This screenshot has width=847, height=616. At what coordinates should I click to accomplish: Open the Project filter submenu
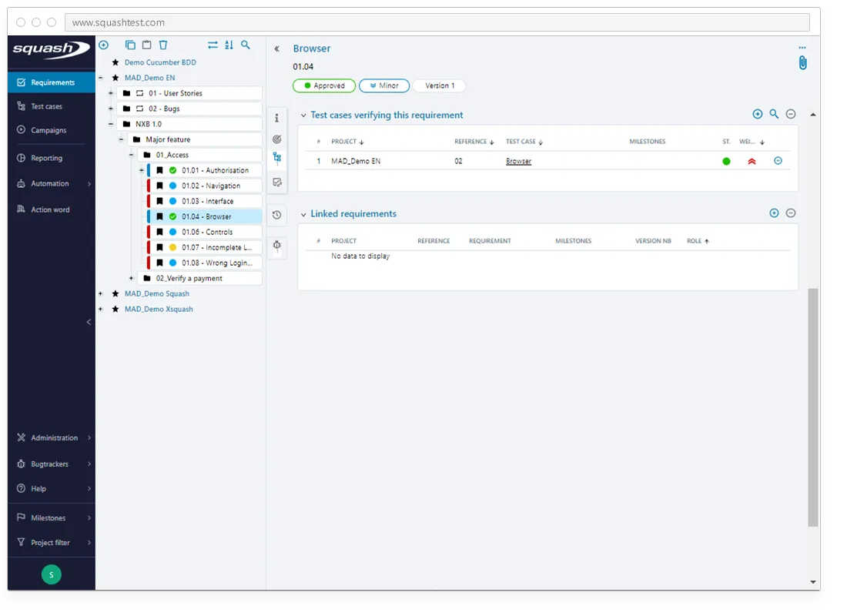coord(52,543)
